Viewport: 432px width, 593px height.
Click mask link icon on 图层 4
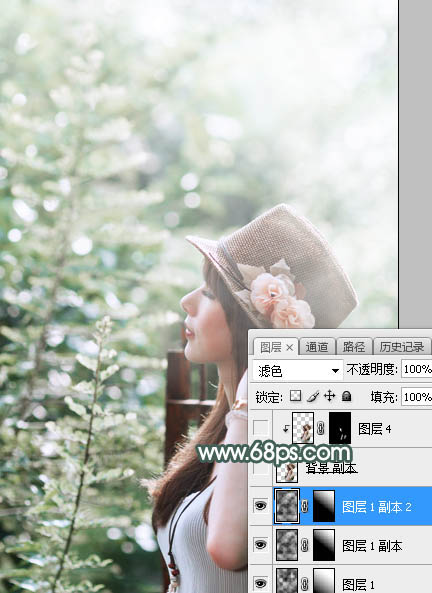click(x=321, y=428)
